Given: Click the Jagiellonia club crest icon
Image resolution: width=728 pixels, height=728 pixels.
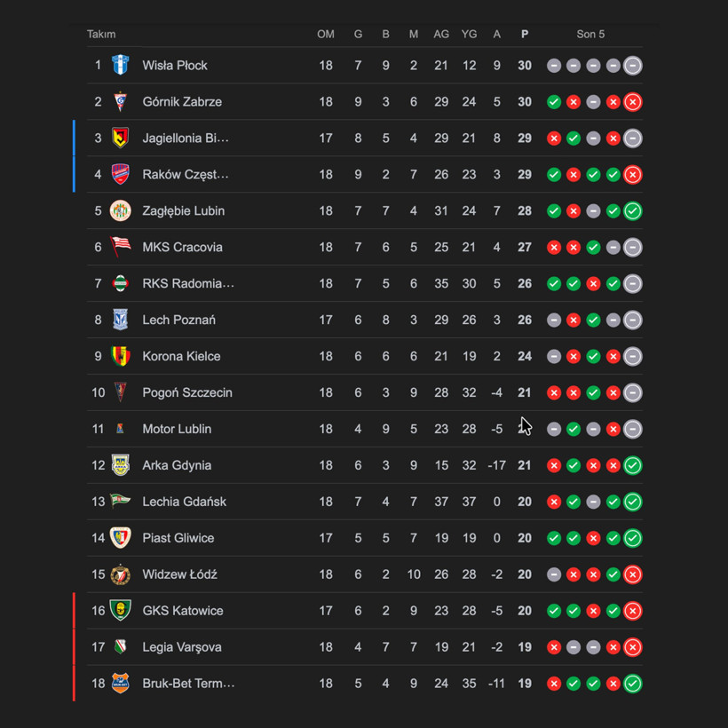Looking at the screenshot, I should [x=121, y=138].
